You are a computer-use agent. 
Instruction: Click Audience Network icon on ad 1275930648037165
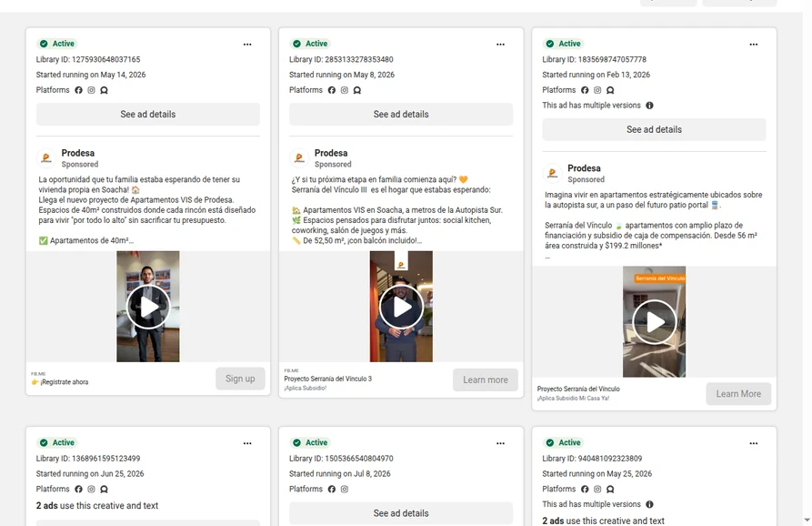coord(104,90)
